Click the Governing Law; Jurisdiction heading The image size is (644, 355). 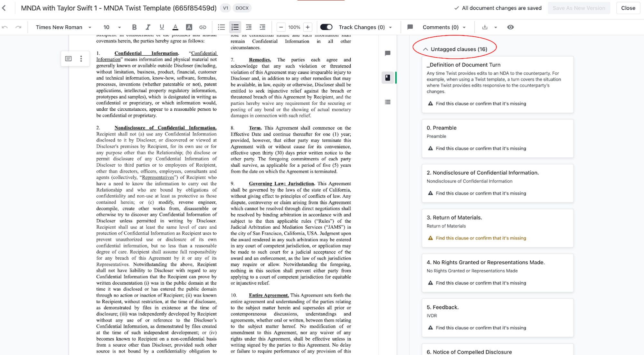(282, 183)
